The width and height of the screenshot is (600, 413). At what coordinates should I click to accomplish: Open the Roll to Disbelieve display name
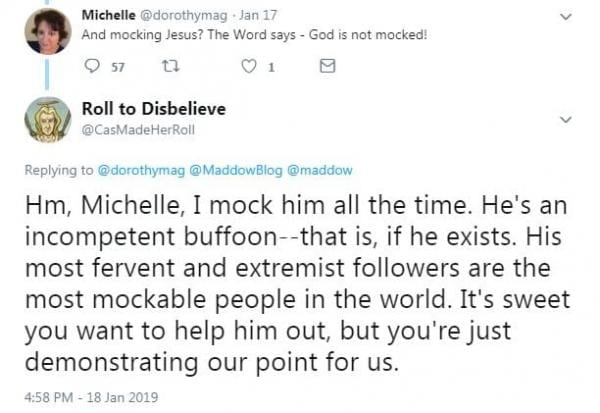click(x=154, y=109)
